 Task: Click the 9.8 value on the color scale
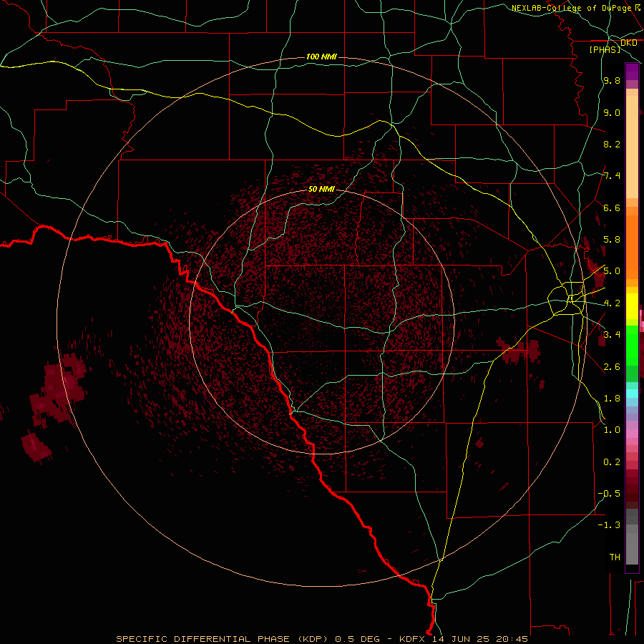point(612,81)
